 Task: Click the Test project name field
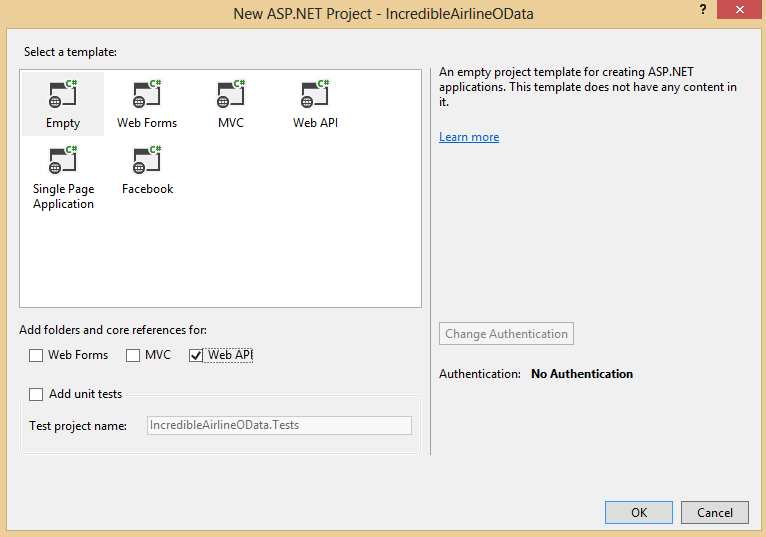[x=279, y=425]
